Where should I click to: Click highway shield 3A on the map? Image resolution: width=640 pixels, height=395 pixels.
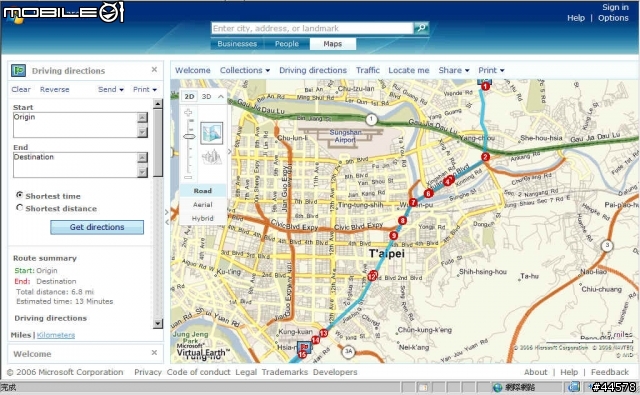pos(348,351)
